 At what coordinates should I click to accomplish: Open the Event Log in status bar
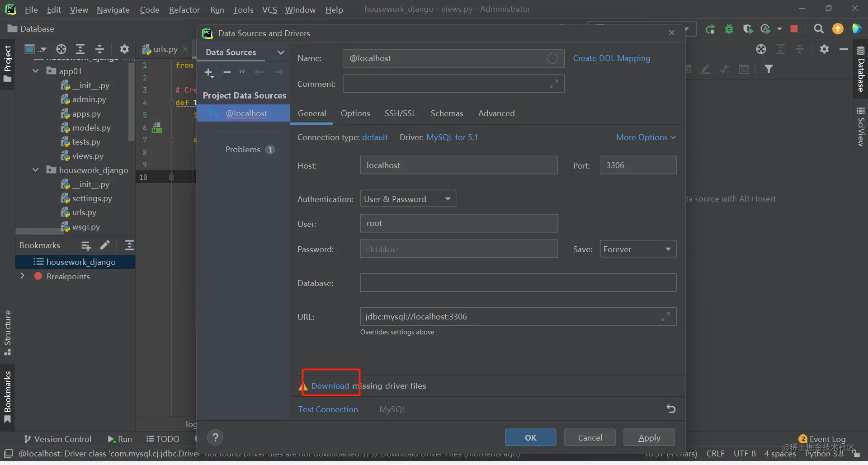pyautogui.click(x=822, y=439)
